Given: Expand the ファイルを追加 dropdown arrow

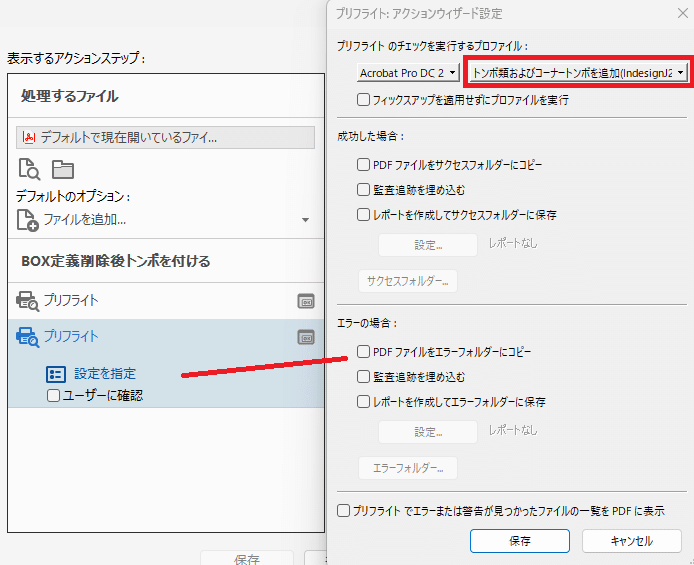Looking at the screenshot, I should click(305, 220).
